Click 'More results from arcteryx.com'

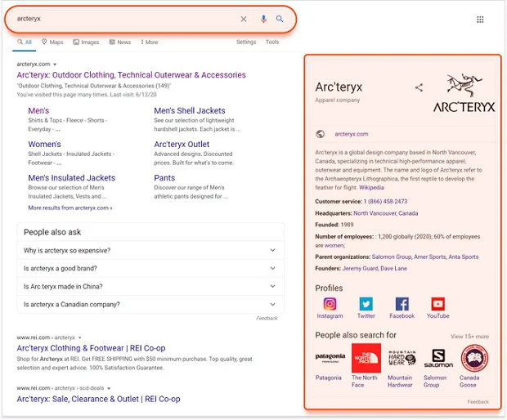(70, 208)
